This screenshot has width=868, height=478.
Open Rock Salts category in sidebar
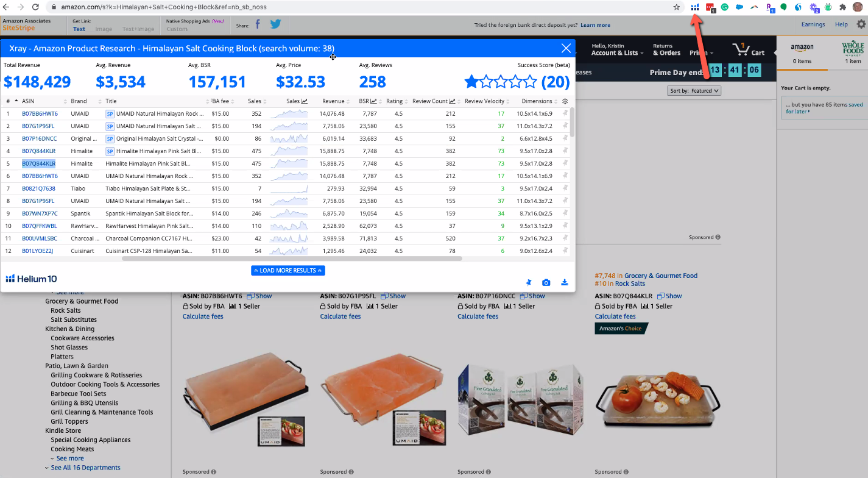66,310
